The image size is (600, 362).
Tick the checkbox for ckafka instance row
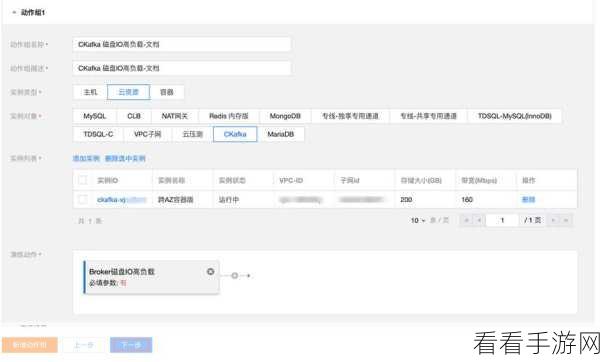click(x=83, y=199)
